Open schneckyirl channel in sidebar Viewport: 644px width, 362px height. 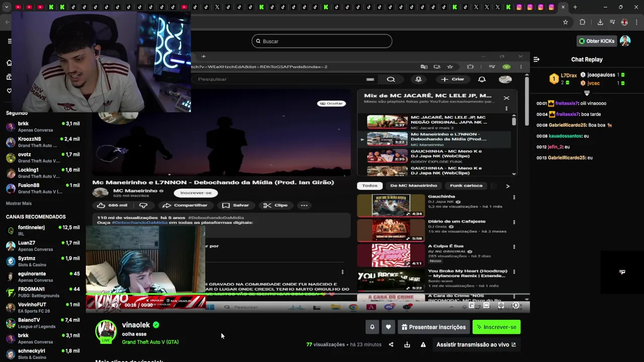point(42,354)
